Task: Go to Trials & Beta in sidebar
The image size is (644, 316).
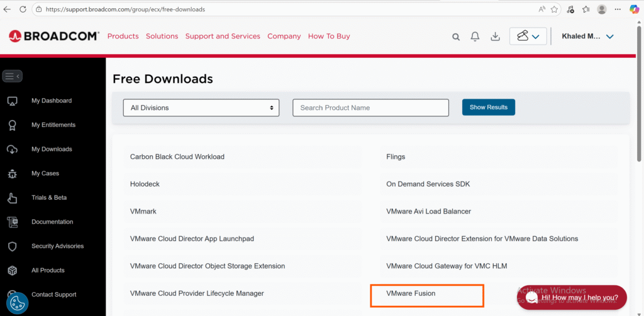Action: click(49, 198)
